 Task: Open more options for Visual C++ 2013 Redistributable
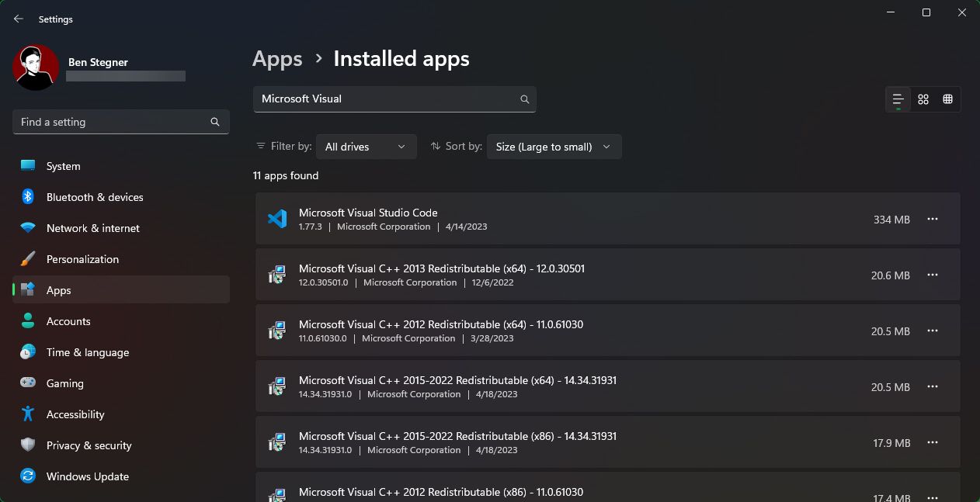[x=933, y=275]
